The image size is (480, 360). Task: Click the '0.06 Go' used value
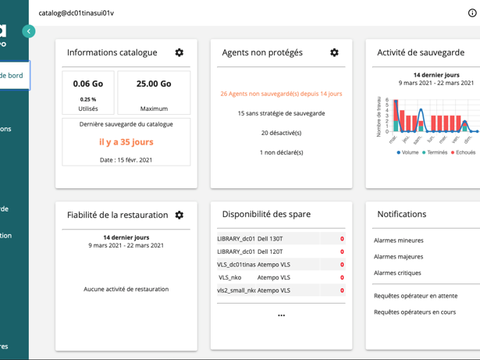coord(88,84)
